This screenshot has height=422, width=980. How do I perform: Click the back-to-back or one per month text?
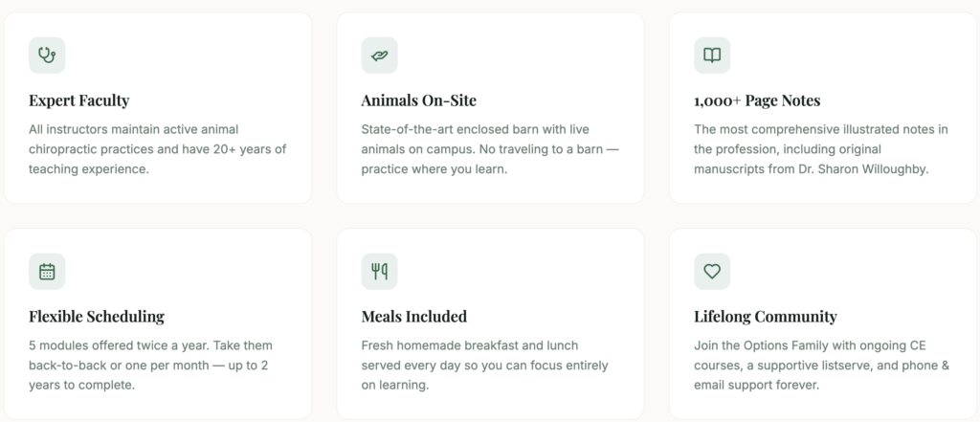[x=124, y=365]
